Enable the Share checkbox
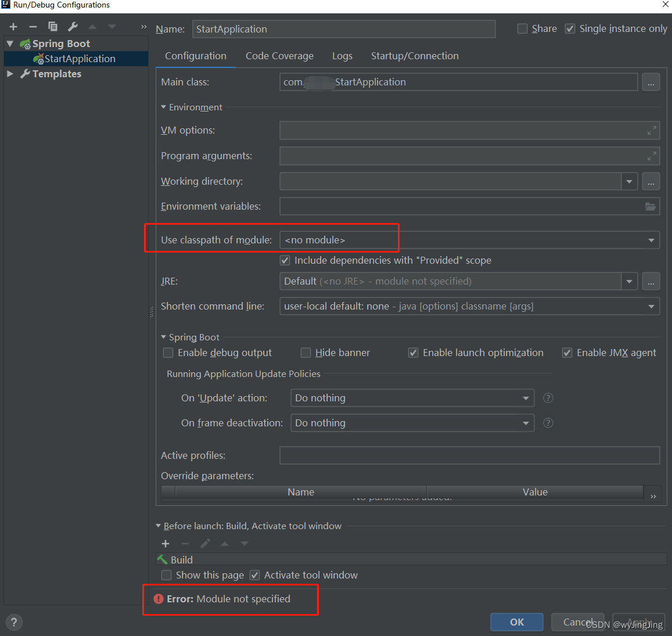This screenshot has height=636, width=672. pyautogui.click(x=522, y=28)
